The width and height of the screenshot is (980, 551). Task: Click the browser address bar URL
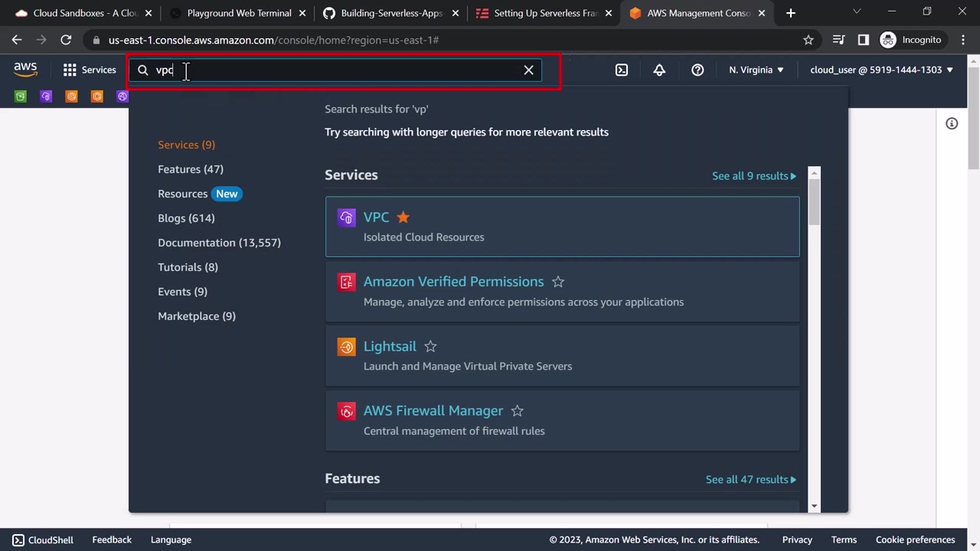273,40
